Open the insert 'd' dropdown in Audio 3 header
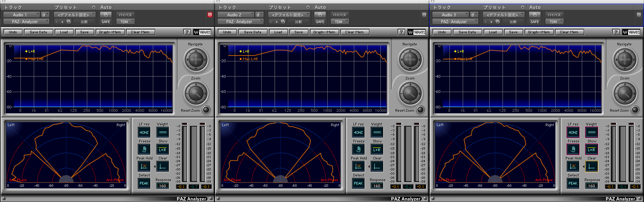644x202 pixels. click(474, 15)
